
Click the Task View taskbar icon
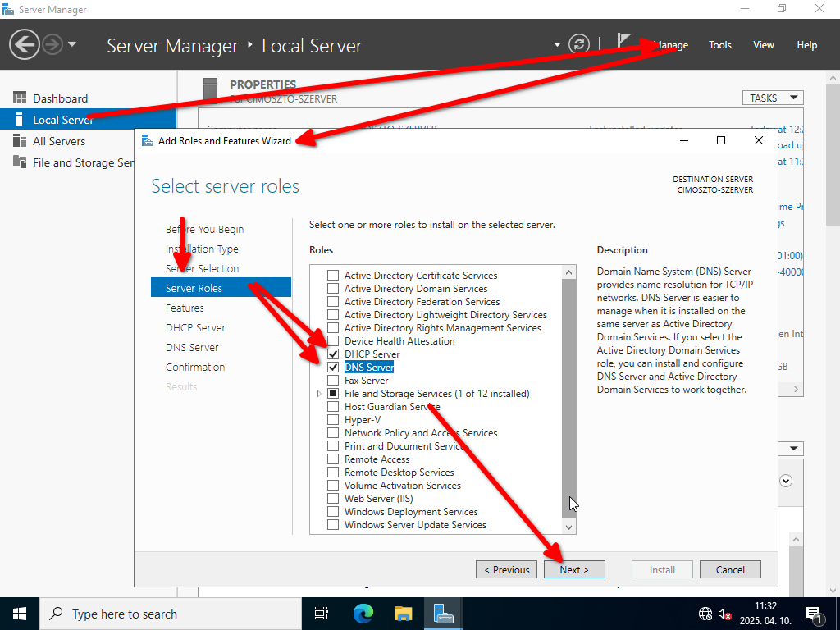[322, 614]
